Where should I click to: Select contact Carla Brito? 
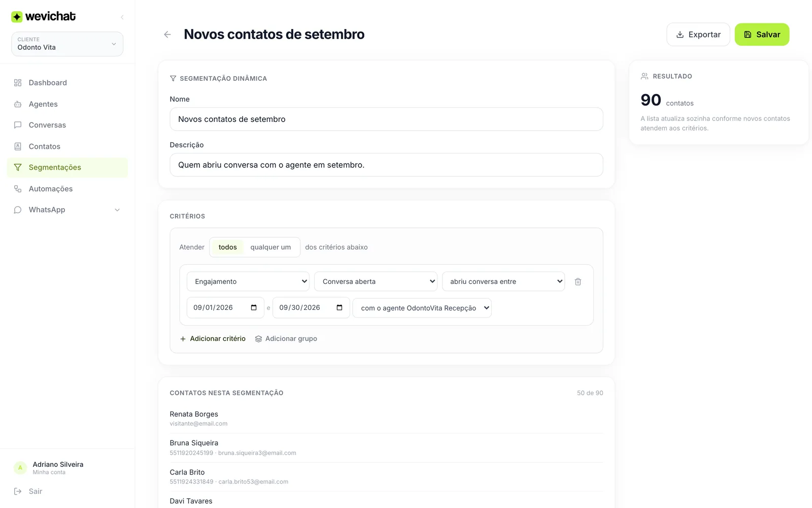coord(386,477)
